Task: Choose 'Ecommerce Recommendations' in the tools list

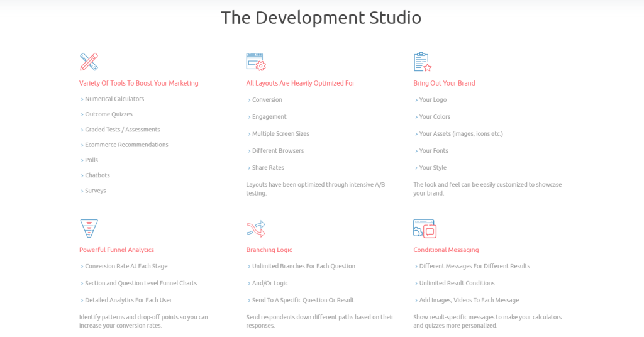Action: click(126, 145)
